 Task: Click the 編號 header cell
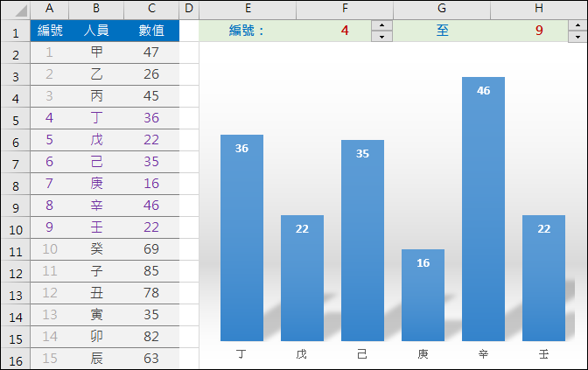pyautogui.click(x=50, y=31)
